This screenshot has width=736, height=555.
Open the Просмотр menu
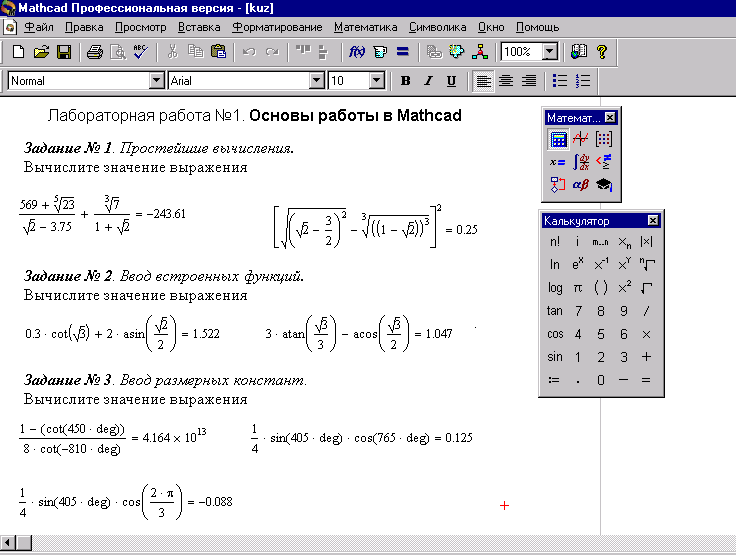click(x=140, y=27)
